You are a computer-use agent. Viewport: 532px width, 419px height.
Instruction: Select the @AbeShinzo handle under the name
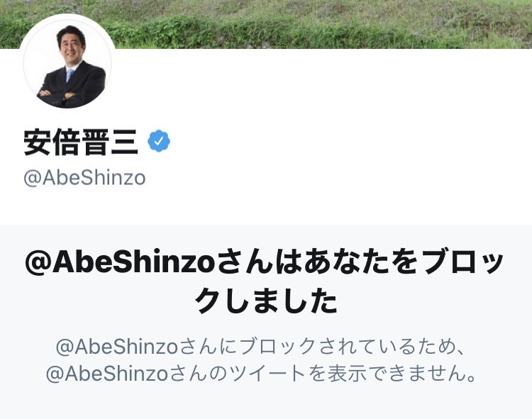[x=84, y=178]
